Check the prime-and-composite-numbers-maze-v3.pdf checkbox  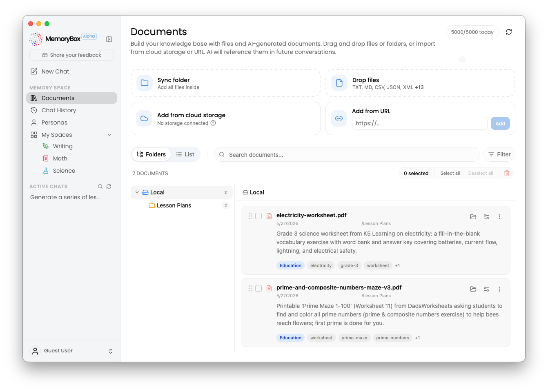258,288
